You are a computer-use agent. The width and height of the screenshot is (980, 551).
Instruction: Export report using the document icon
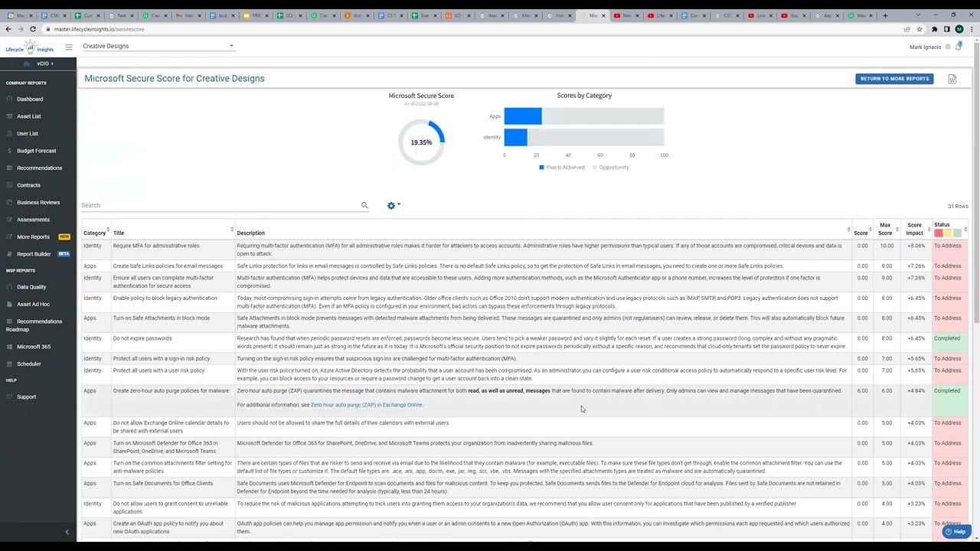pos(952,79)
